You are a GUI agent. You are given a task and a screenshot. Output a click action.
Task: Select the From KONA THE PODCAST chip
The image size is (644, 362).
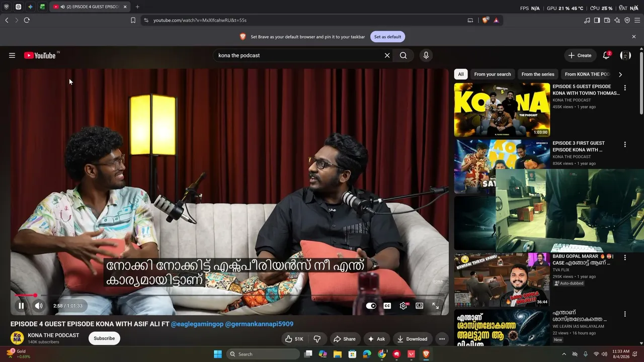[x=587, y=74]
